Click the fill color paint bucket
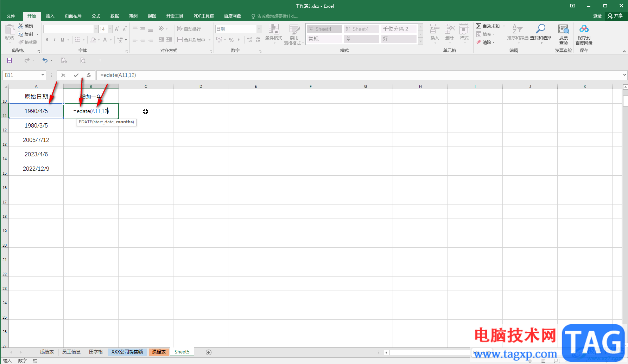Screen dimensions: 628x364 [93, 40]
